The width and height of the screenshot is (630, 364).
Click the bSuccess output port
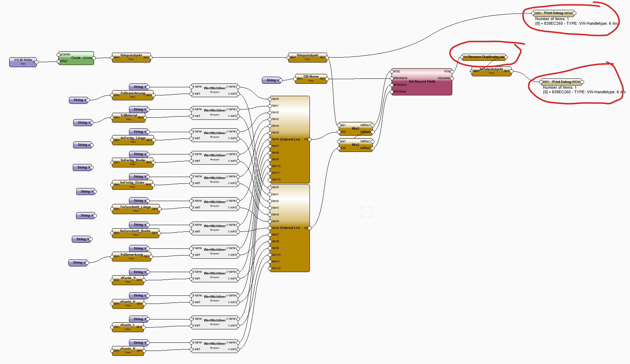(452, 78)
